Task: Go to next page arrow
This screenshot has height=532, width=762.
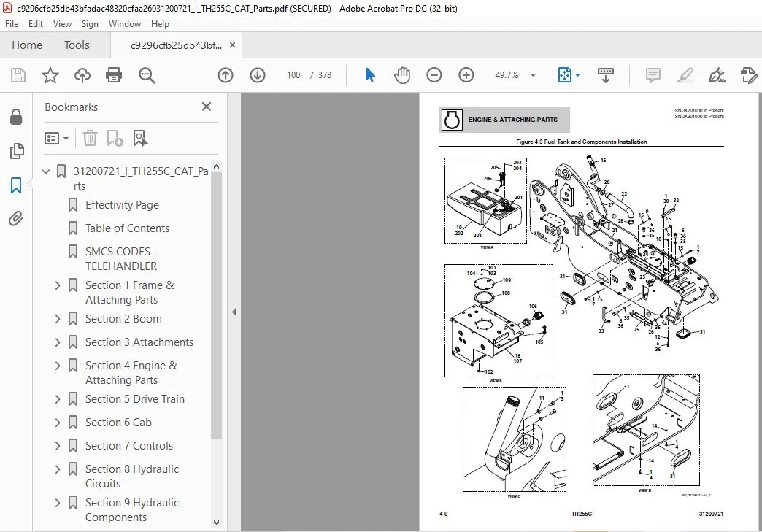Action: point(258,75)
